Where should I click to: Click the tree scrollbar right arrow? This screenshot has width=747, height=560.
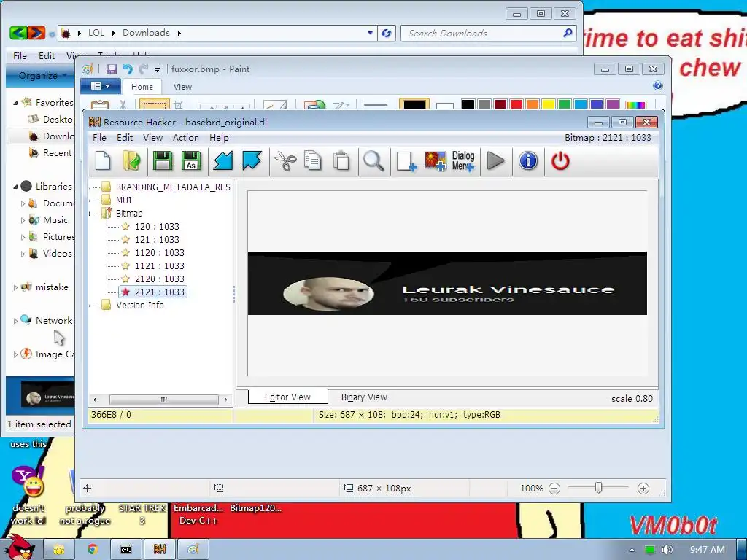(x=226, y=400)
